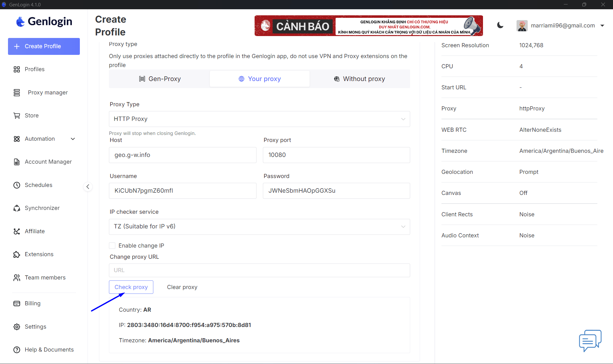Click the Username input field
This screenshot has width=613, height=364.
pos(183,191)
